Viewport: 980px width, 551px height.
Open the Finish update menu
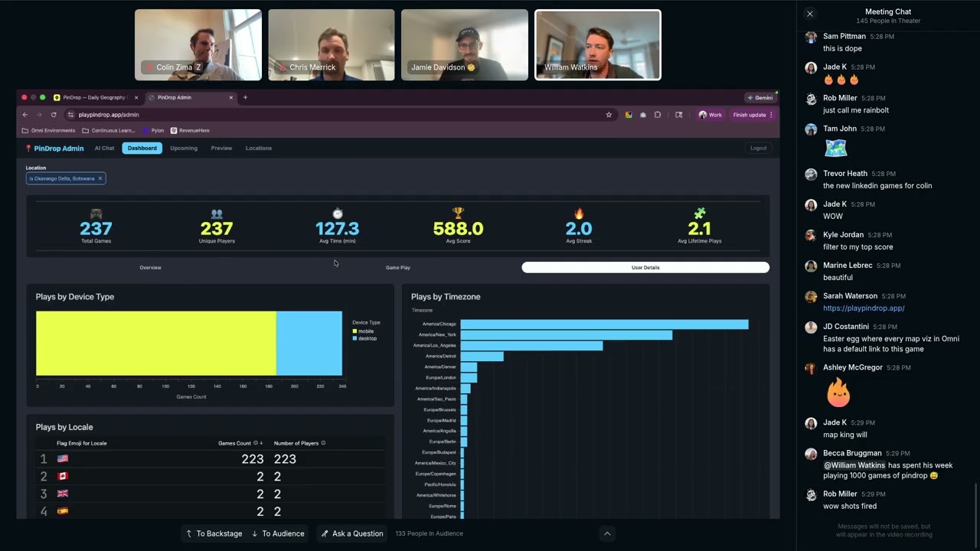coord(753,115)
